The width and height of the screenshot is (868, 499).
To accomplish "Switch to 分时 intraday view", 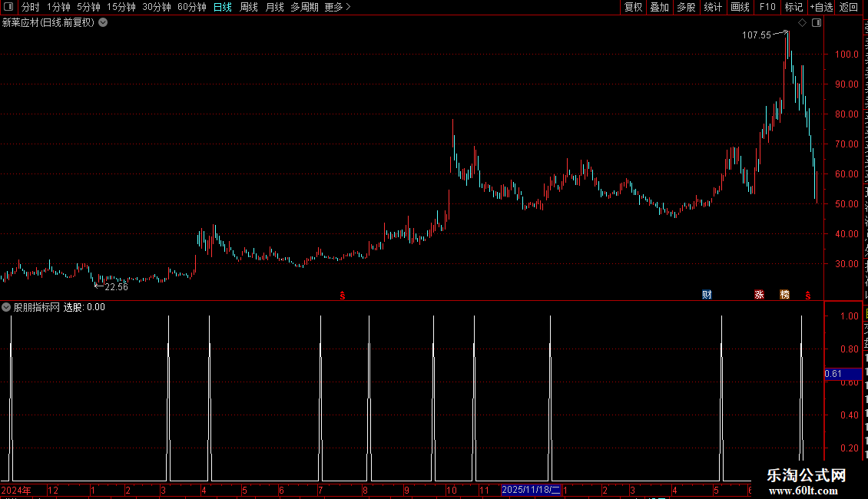I will [31, 7].
